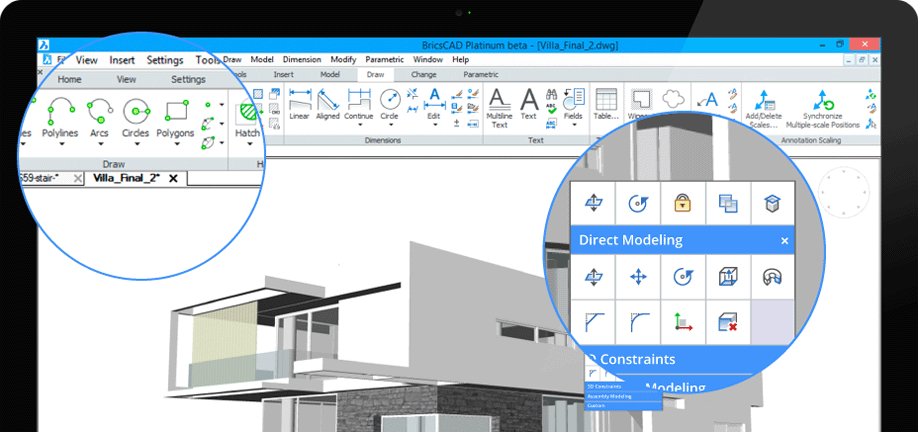The height and width of the screenshot is (432, 918).
Task: Click the spell check ABC checkmark icon
Action: pos(551,108)
